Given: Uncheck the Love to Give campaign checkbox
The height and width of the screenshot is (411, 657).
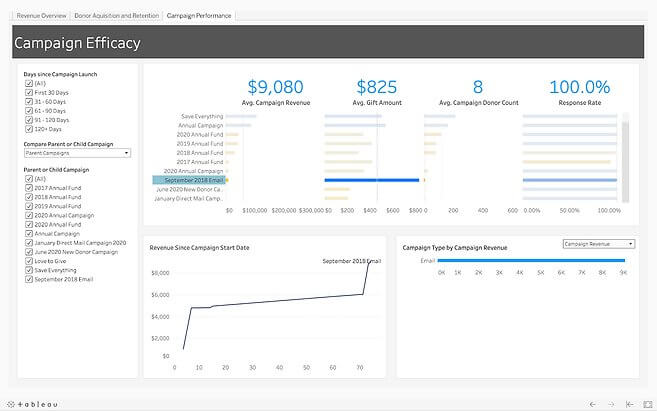Looking at the screenshot, I should tap(28, 260).
